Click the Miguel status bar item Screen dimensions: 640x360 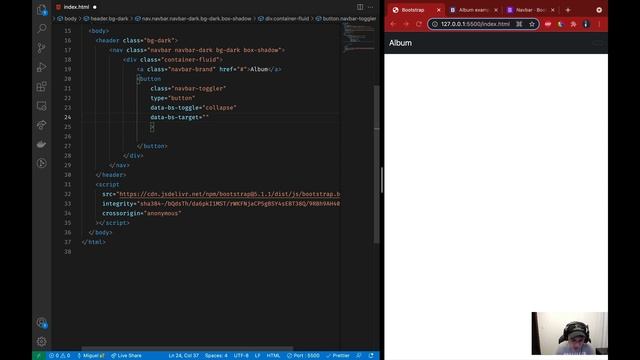pyautogui.click(x=91, y=356)
